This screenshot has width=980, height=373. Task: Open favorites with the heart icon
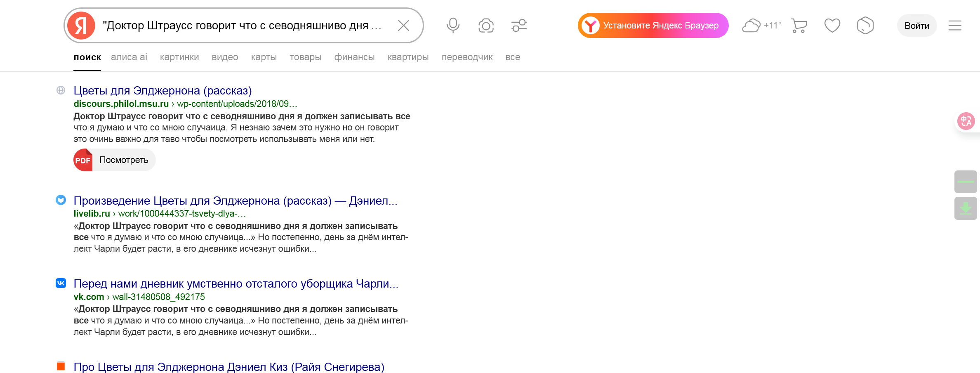coord(832,26)
